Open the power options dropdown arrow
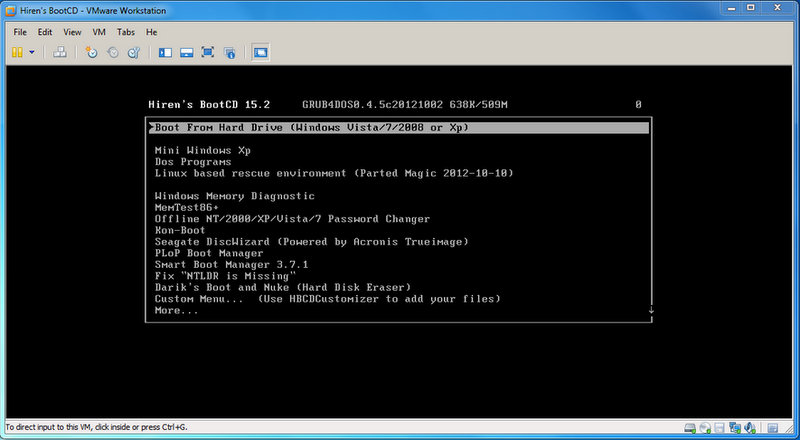 point(32,52)
